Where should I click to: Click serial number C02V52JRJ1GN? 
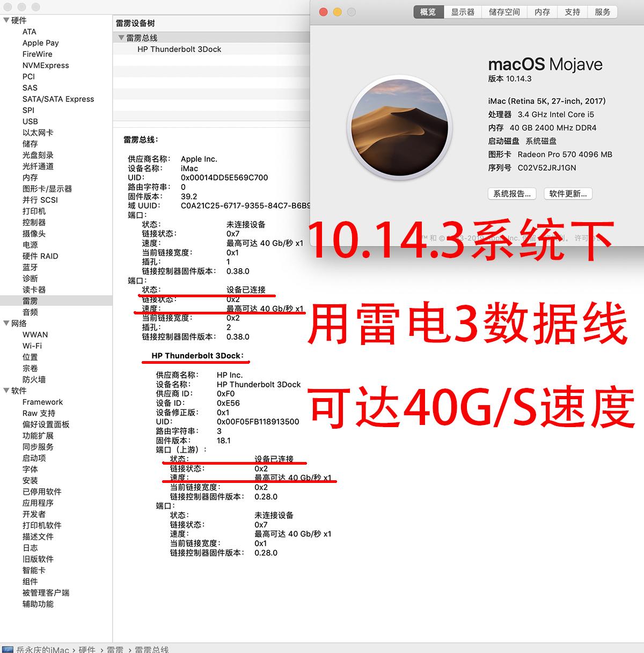pos(547,167)
